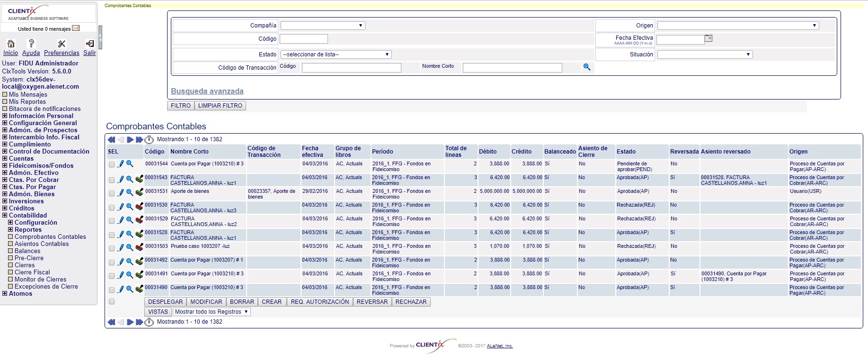
Task: Check the box for voucher 00031543
Action: point(112,180)
